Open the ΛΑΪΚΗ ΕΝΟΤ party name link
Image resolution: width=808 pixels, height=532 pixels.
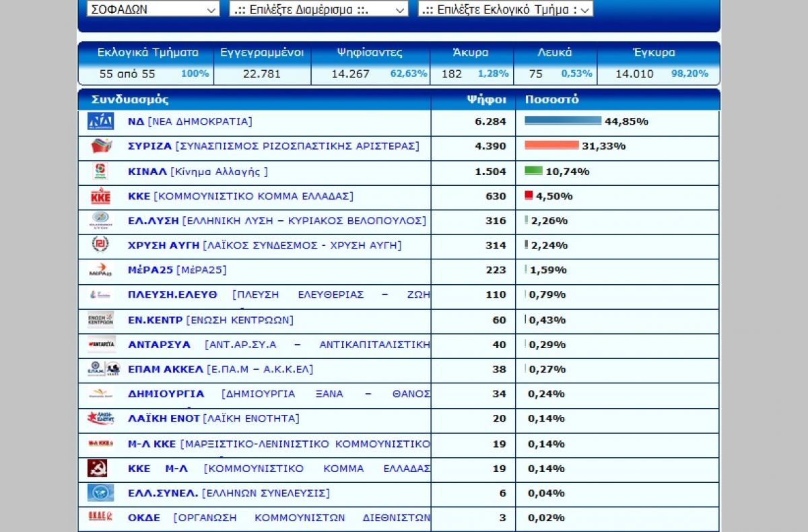213,418
